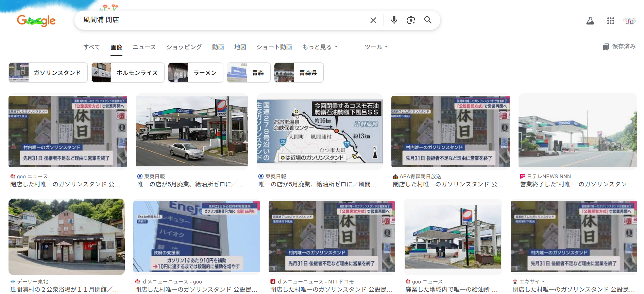Open title 唯一の店が5月廃業 under map
Viewport: 644px width, 294px height.
pos(318,184)
